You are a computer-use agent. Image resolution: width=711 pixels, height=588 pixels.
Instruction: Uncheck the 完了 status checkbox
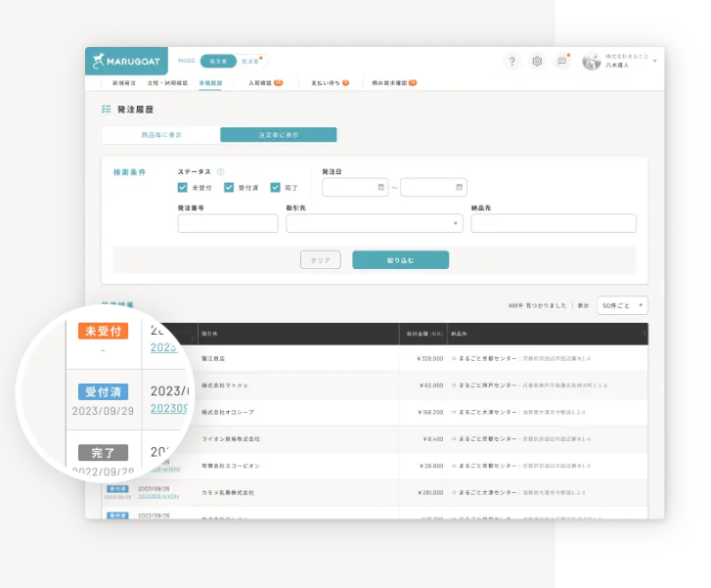click(276, 187)
